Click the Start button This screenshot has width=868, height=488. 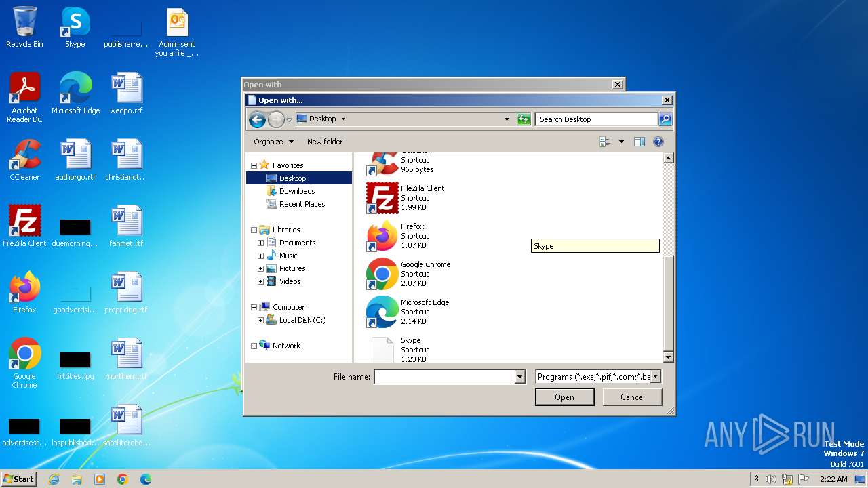pos(19,479)
